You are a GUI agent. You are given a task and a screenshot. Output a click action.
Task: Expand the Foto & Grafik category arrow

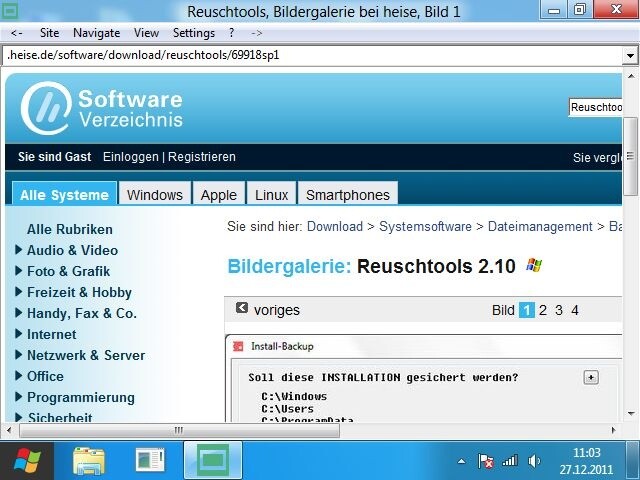[x=18, y=270]
